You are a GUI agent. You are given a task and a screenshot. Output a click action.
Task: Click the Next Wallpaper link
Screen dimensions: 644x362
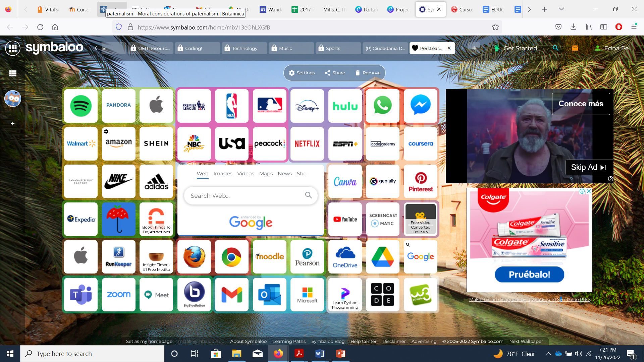[526, 341]
